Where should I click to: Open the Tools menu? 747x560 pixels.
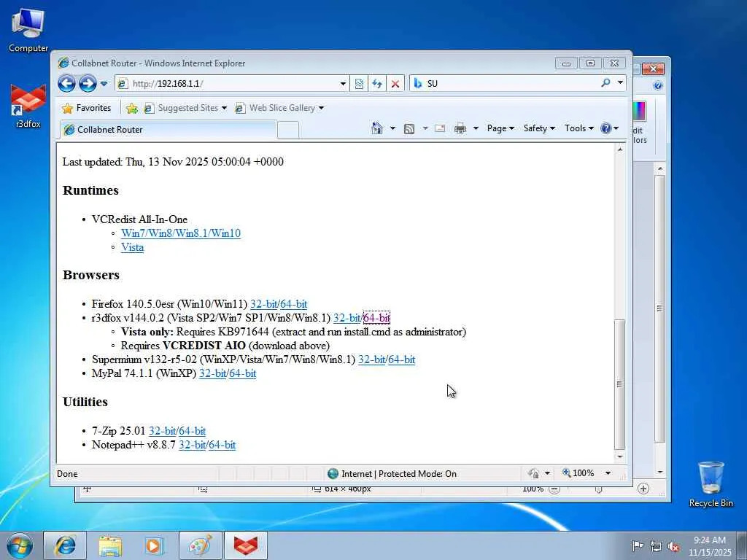(x=578, y=128)
